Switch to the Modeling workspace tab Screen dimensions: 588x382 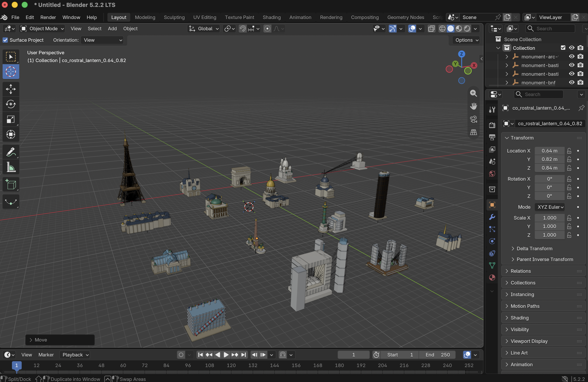(145, 17)
